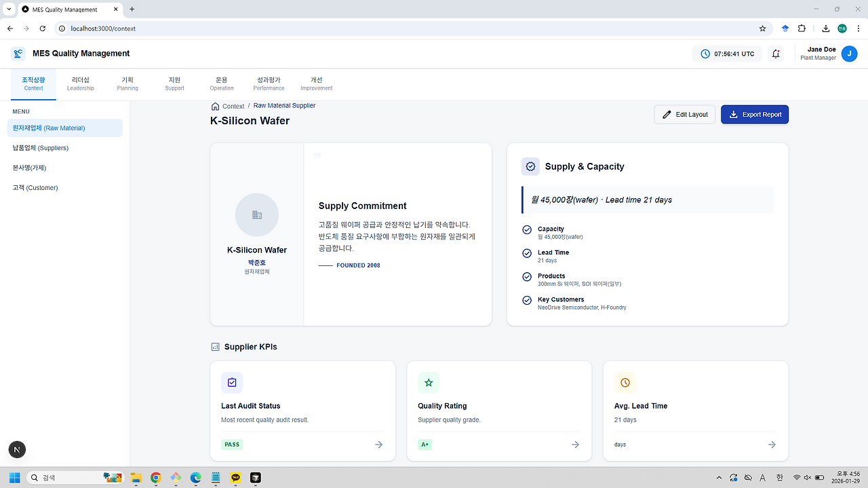Click the lead time summary banner text
Image resolution: width=868 pixels, height=488 pixels.
(601, 200)
